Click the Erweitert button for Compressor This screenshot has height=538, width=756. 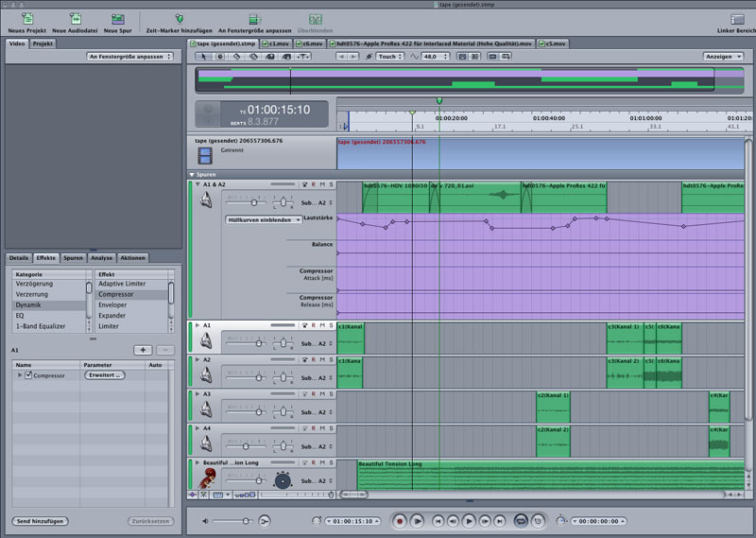pos(105,375)
